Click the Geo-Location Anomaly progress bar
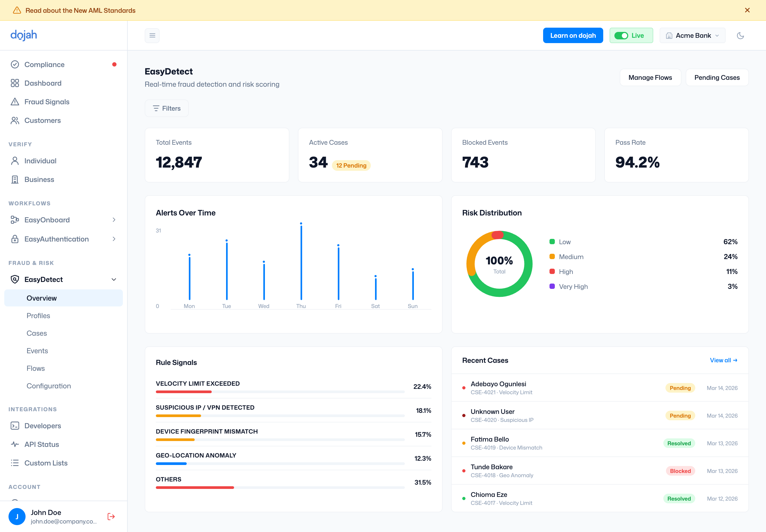The image size is (766, 532). pos(280,464)
